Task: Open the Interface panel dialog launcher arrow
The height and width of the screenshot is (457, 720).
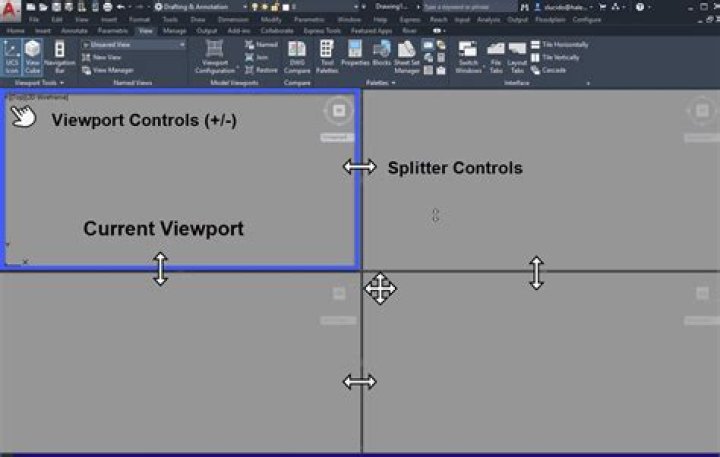Action: [x=588, y=84]
